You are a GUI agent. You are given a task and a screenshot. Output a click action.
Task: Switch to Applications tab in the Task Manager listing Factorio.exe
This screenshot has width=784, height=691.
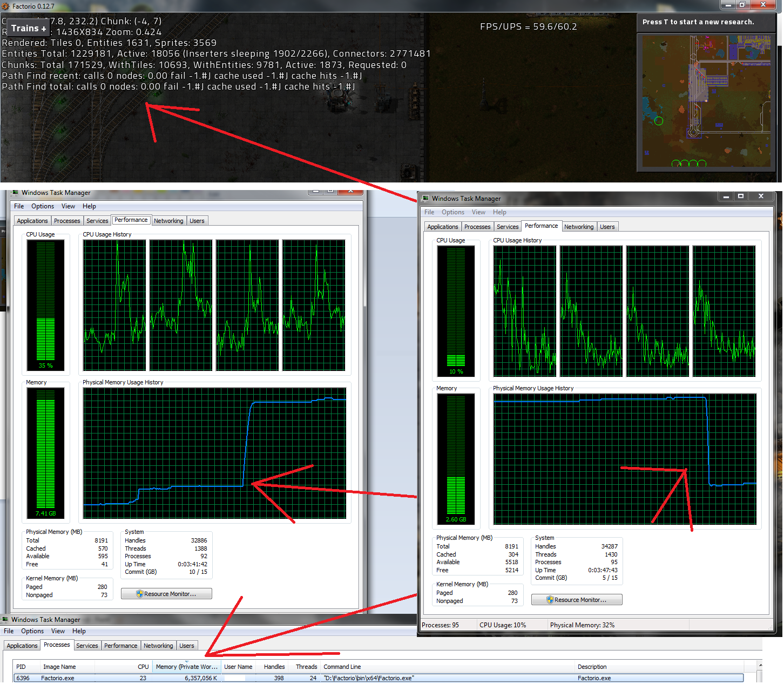click(x=22, y=646)
